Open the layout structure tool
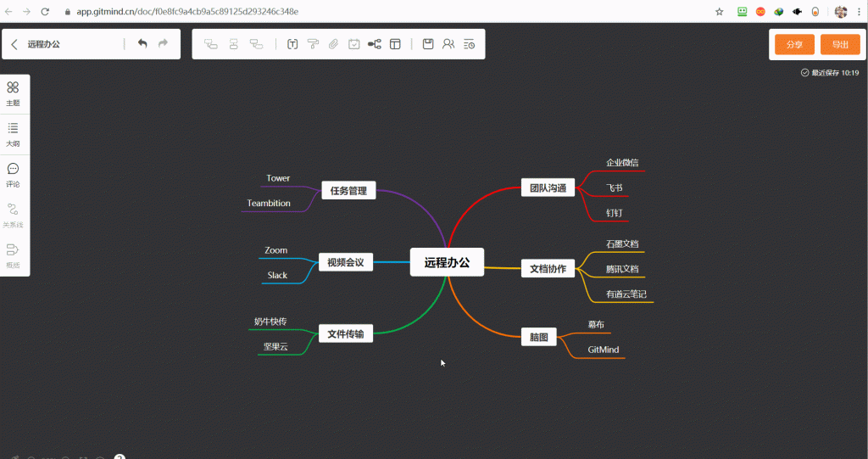Image resolution: width=868 pixels, height=459 pixels. pyautogui.click(x=374, y=44)
